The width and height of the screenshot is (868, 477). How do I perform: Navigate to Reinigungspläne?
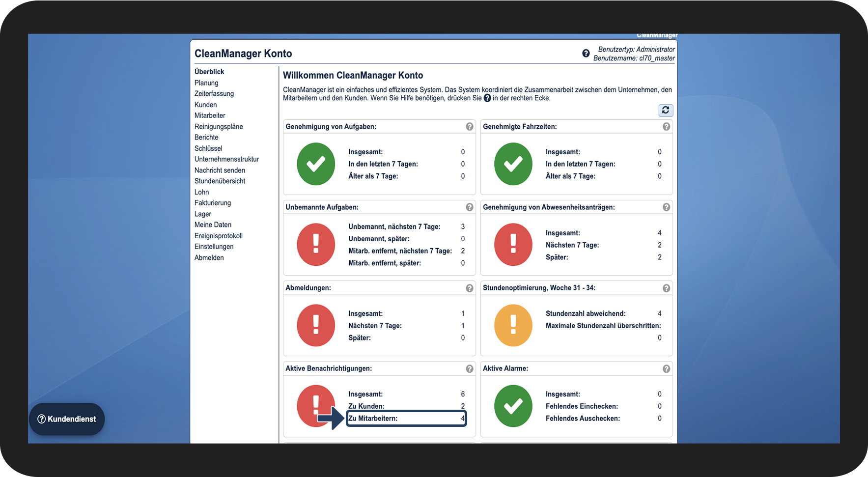click(219, 127)
